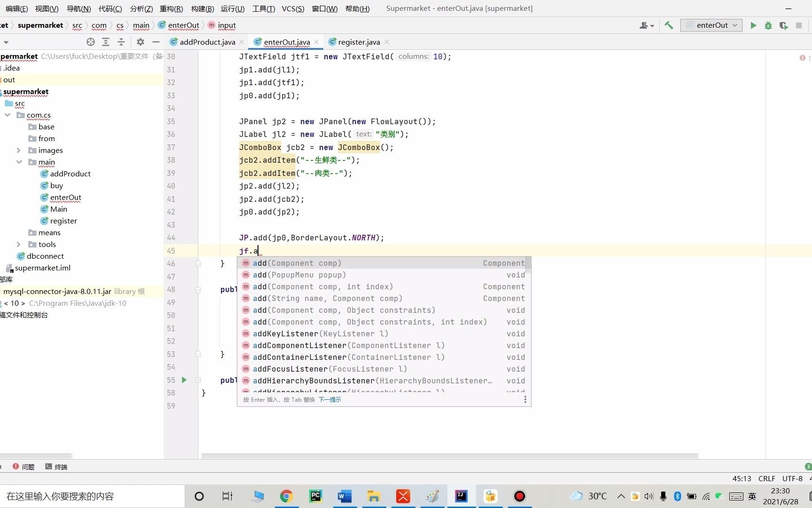Click the enterOut breadcrumb in navigation bar

pos(179,25)
